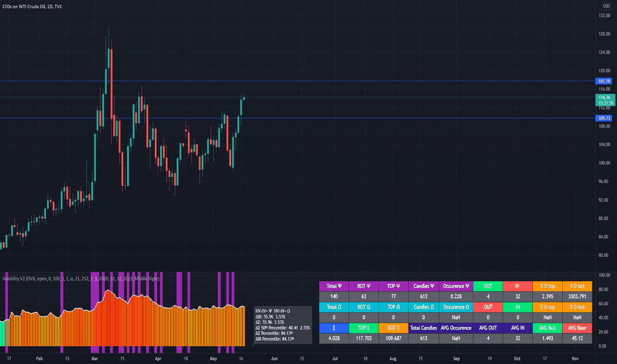Click the 4.028 value under Σ
Viewport: 617px width, 364px height.
point(334,338)
